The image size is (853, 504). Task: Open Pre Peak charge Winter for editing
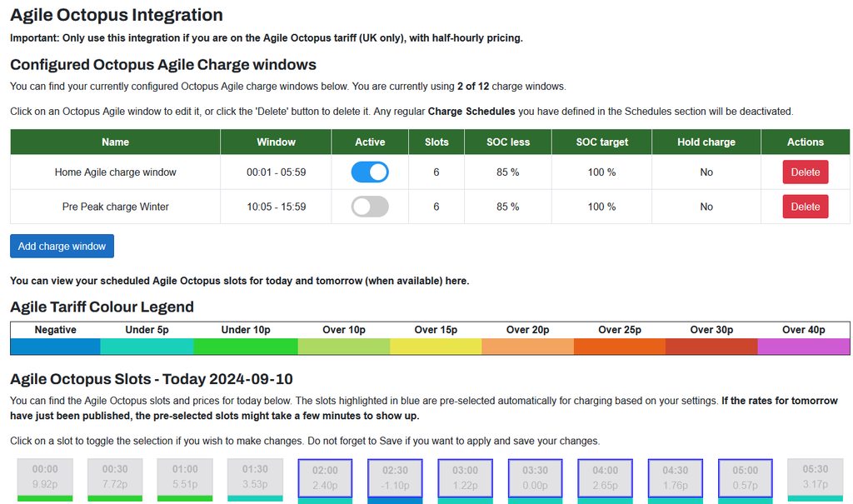click(115, 207)
